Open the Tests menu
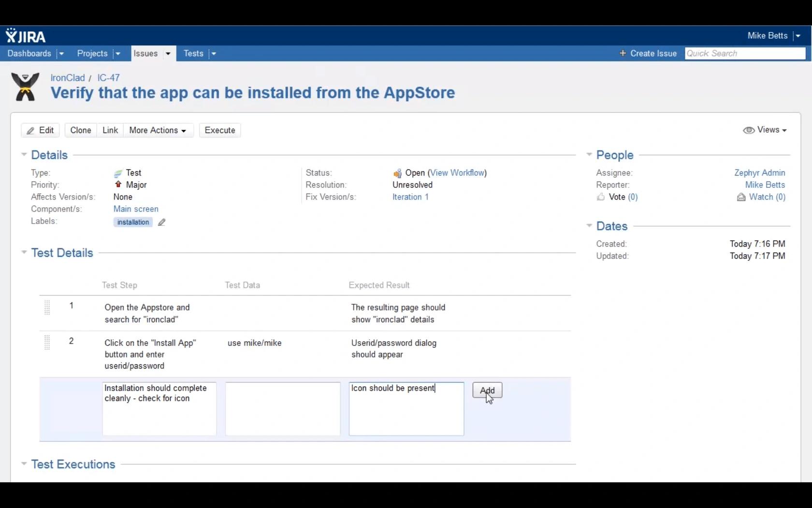 tap(193, 53)
